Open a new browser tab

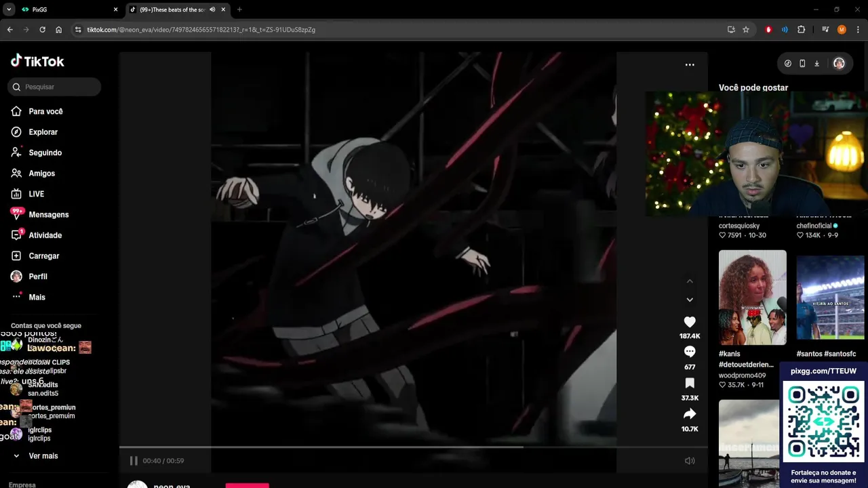click(239, 9)
